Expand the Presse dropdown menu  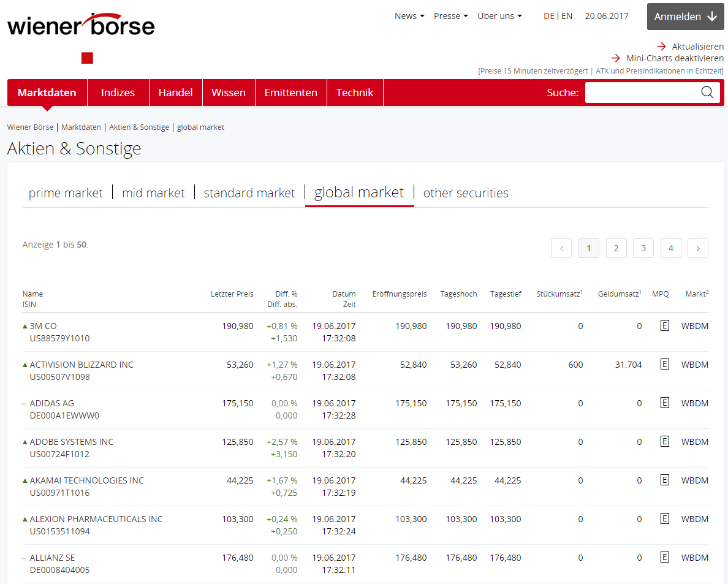pyautogui.click(x=451, y=16)
